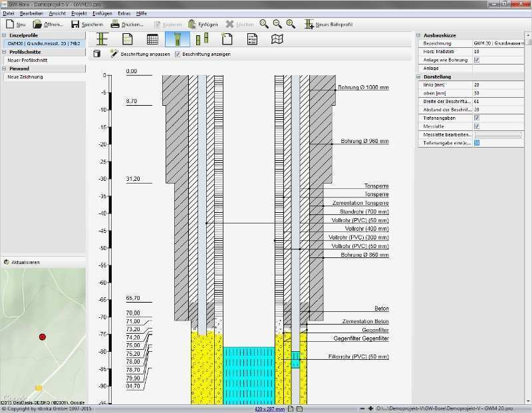Open the table view tab icon

pos(152,39)
